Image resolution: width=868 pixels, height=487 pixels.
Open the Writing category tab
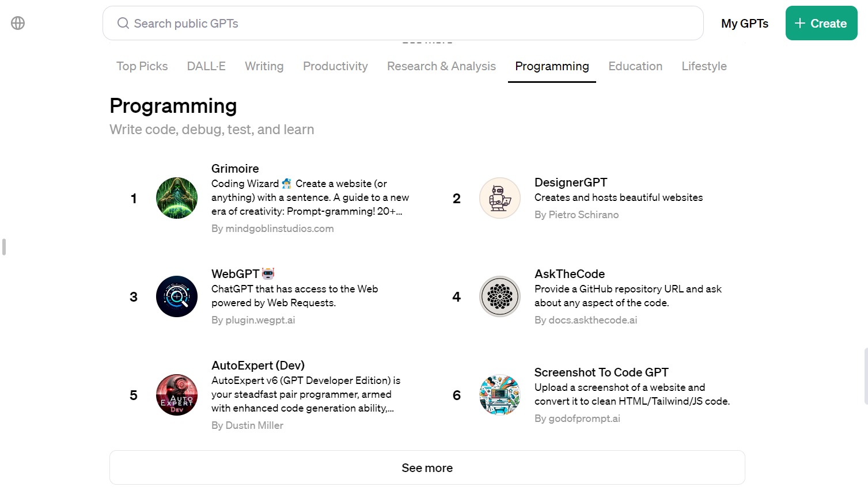[x=264, y=66]
